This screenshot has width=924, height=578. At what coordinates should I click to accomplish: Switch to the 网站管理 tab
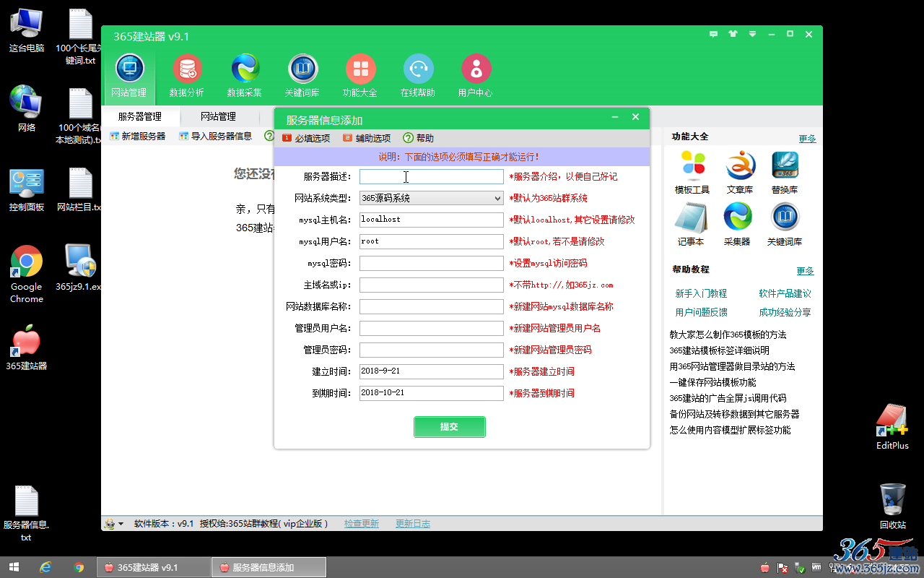[218, 116]
